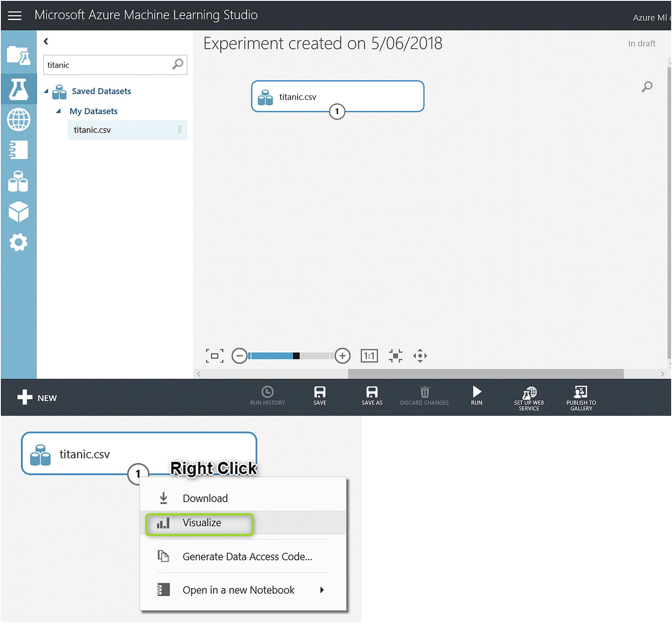Click the Azure ML workspace label
The width and height of the screenshot is (672, 623).
[x=652, y=18]
